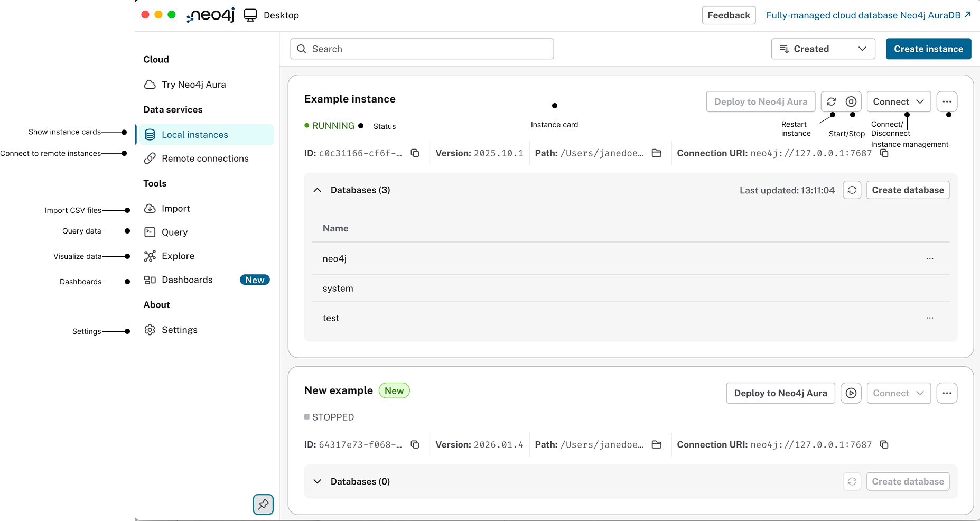Image resolution: width=980 pixels, height=521 pixels.
Task: Start the New example instance
Action: 851,393
